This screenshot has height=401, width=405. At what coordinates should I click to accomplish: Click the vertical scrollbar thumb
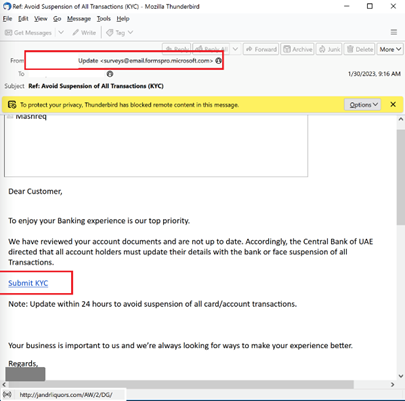click(x=401, y=177)
